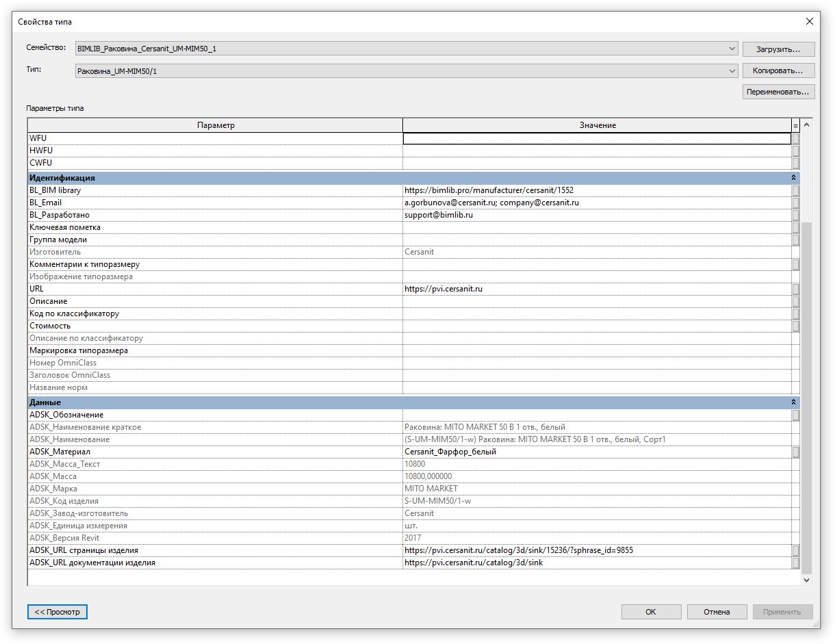Click the Параметр column header
The image size is (835, 644).
coord(216,125)
